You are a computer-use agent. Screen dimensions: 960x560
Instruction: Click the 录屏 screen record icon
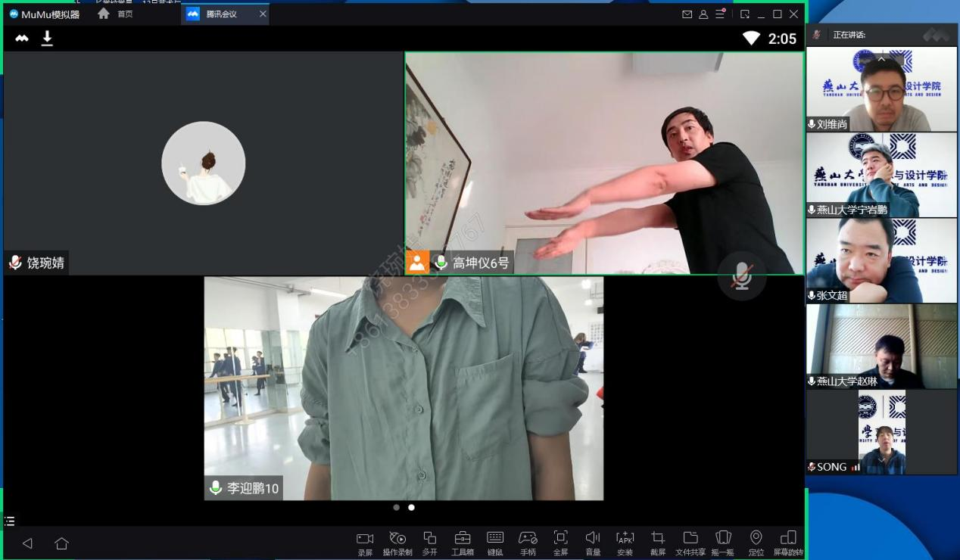[x=365, y=539]
